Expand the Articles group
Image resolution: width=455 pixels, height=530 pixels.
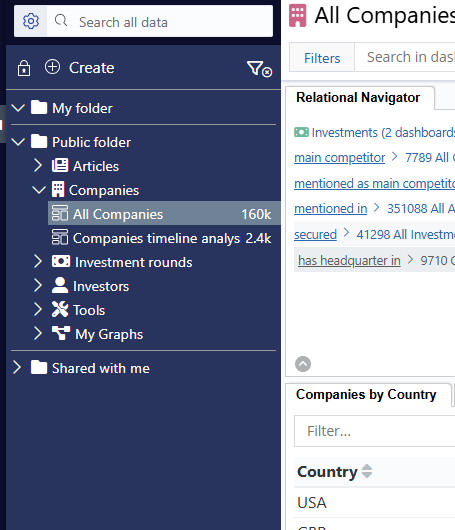[38, 166]
